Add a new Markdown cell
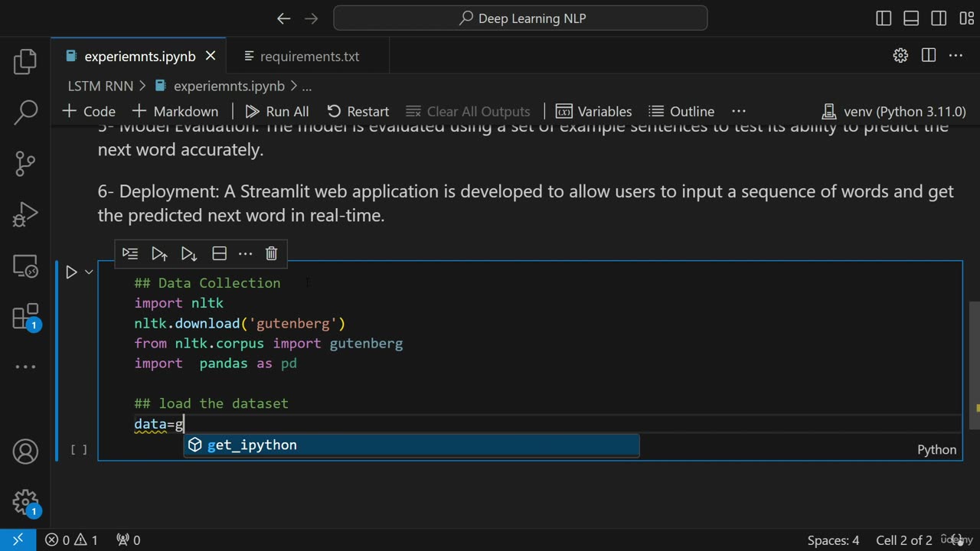The image size is (980, 551). (x=175, y=111)
